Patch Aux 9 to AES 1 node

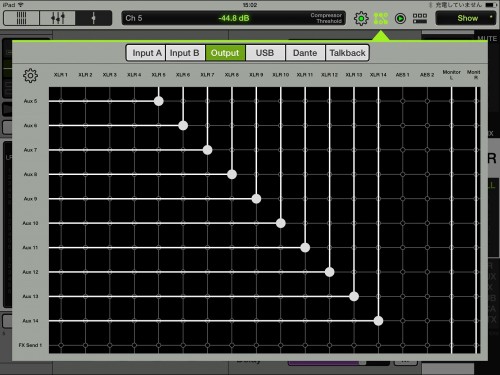tap(403, 199)
